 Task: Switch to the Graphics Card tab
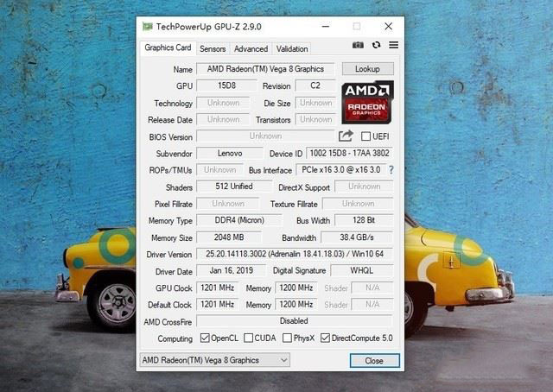[168, 47]
